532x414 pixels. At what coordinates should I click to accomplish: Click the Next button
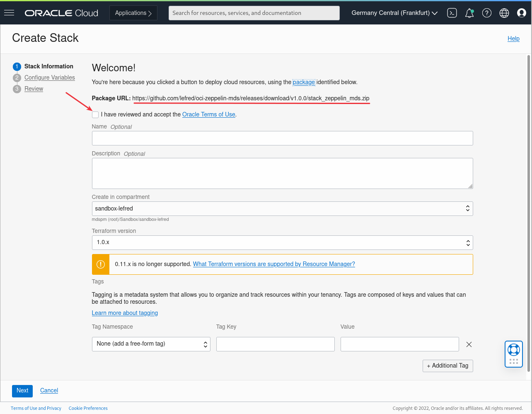coord(22,390)
